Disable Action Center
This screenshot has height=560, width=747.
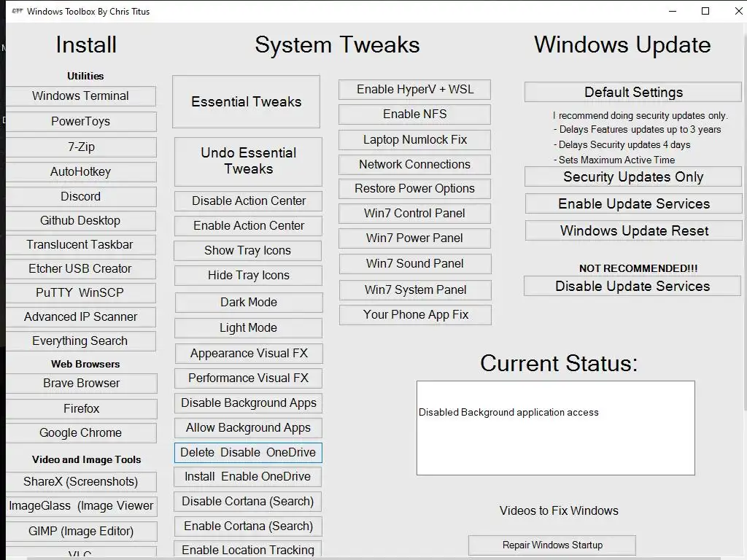point(248,201)
